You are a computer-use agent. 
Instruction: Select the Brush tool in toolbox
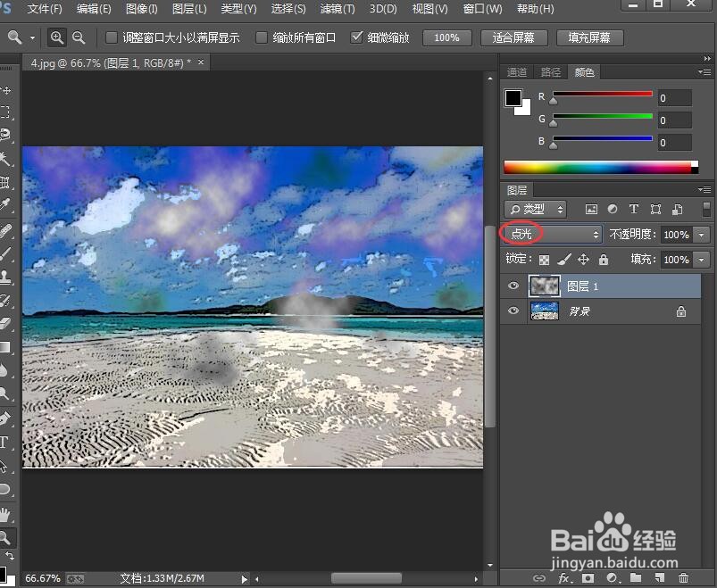click(5, 253)
